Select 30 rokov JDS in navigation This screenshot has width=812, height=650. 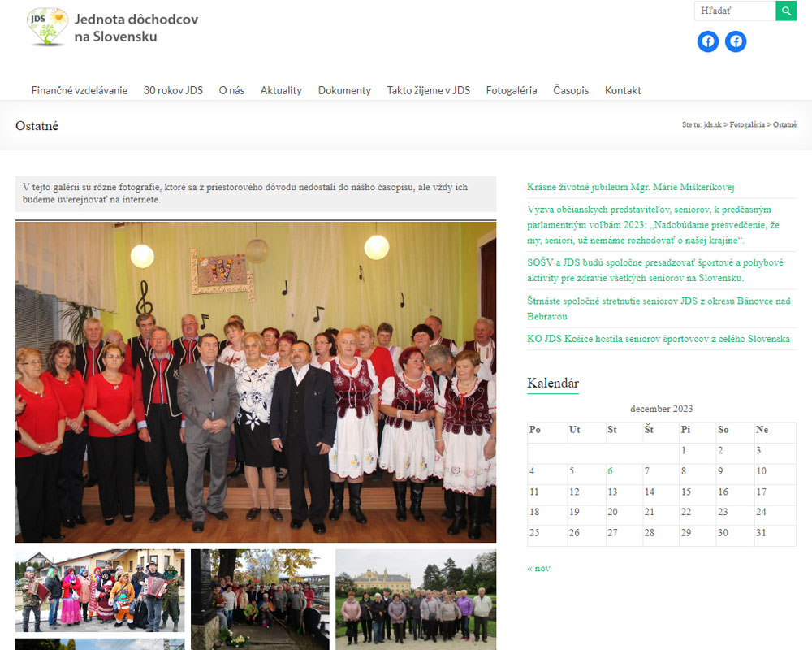pyautogui.click(x=173, y=90)
